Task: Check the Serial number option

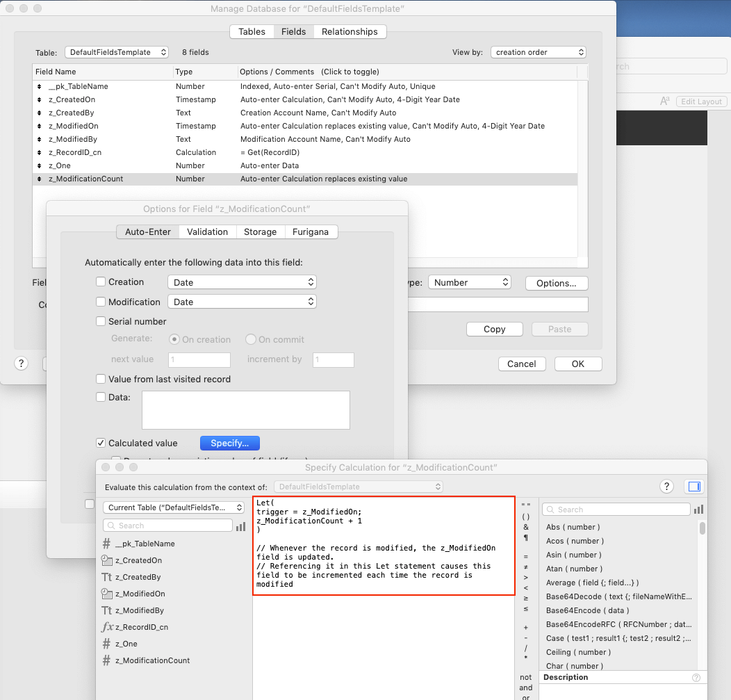Action: point(101,322)
